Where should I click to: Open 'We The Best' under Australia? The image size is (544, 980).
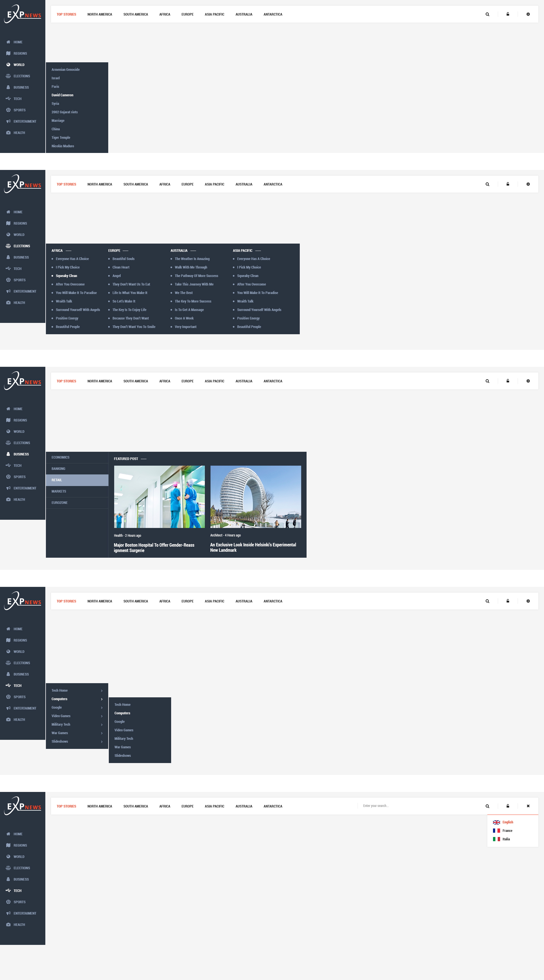point(184,293)
